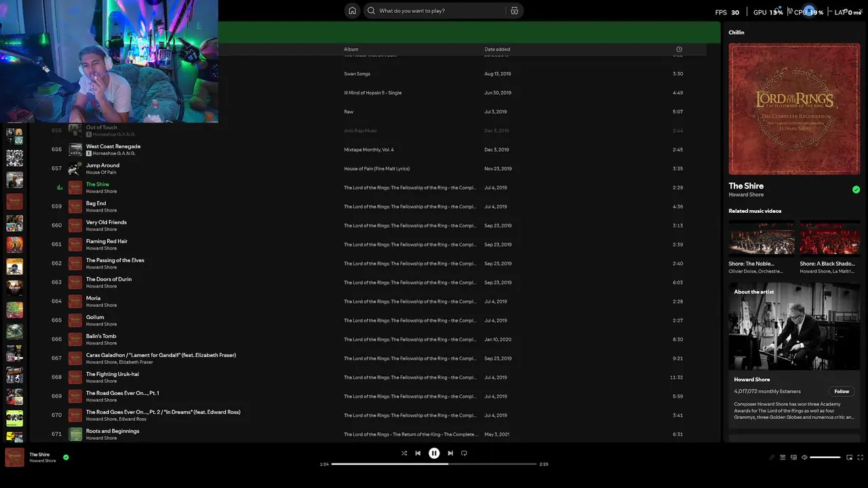The height and width of the screenshot is (488, 868).
Task: Sort by the Album column header
Action: (351, 49)
